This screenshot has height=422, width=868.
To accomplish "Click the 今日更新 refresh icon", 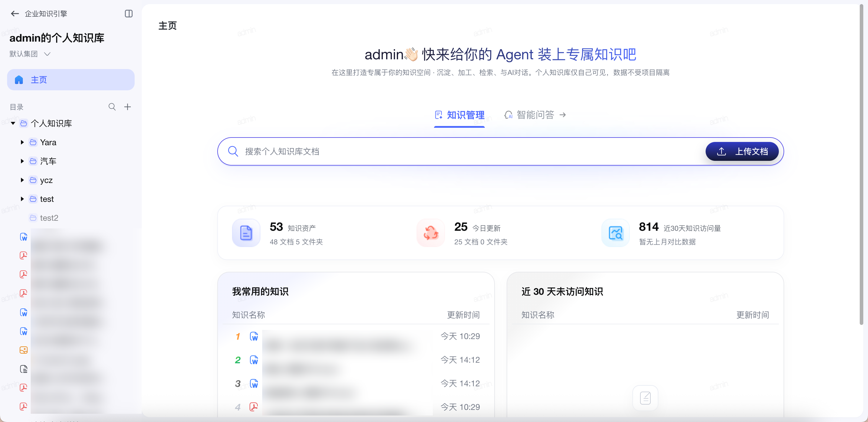I will click(x=431, y=233).
